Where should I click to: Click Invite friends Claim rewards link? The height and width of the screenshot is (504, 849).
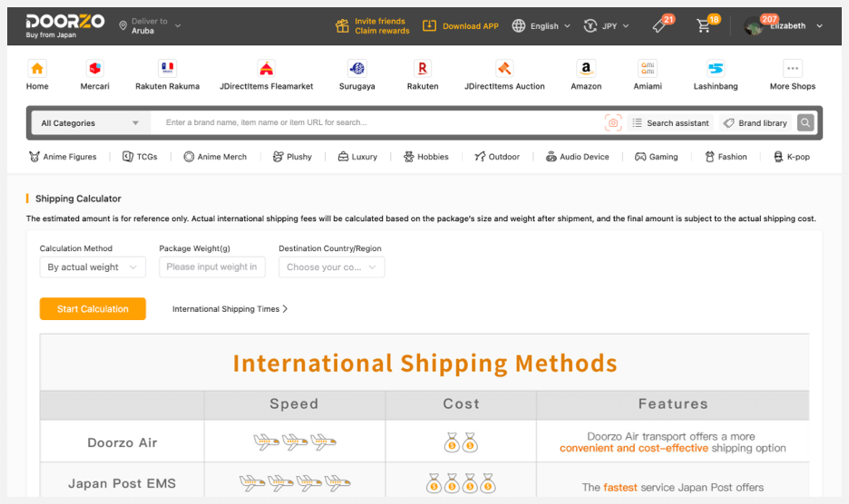coord(382,26)
